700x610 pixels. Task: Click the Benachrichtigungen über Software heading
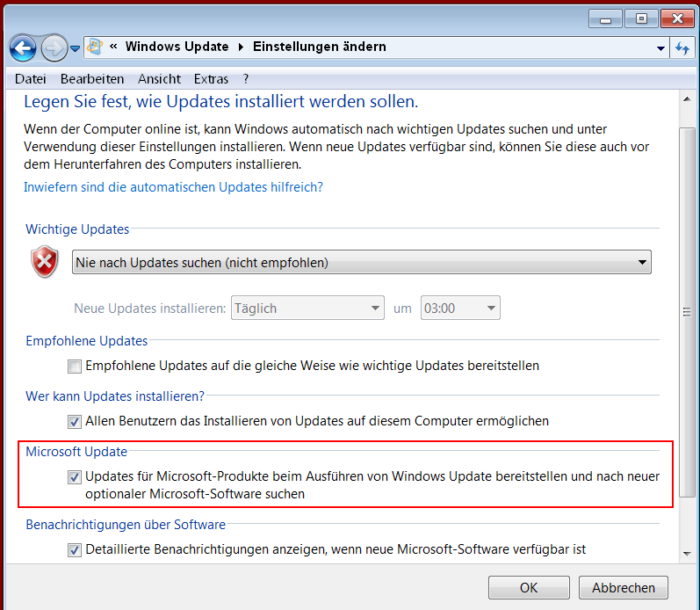click(x=126, y=524)
